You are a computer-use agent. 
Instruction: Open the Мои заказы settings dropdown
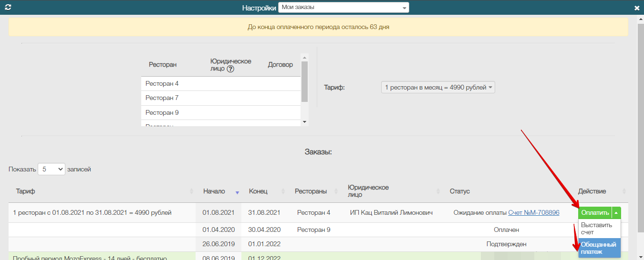343,7
